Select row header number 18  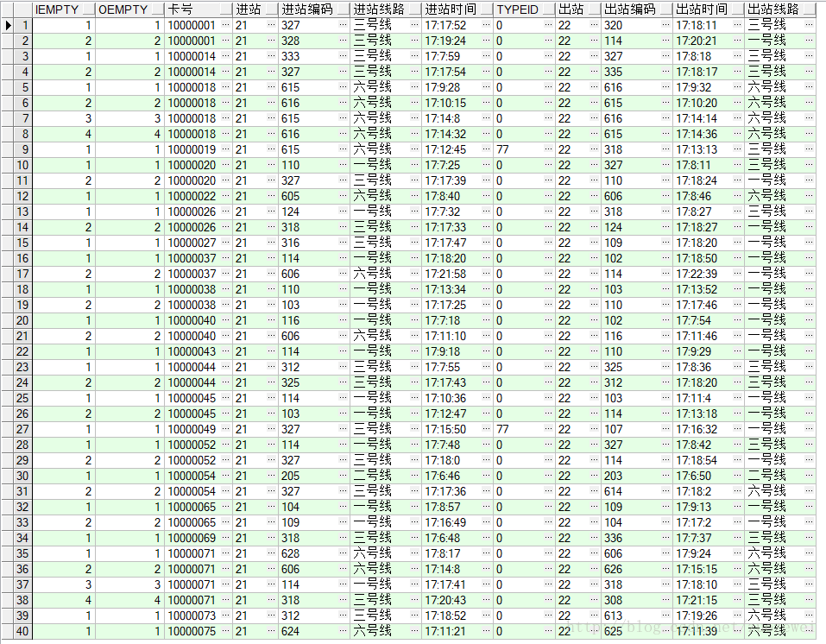23,289
